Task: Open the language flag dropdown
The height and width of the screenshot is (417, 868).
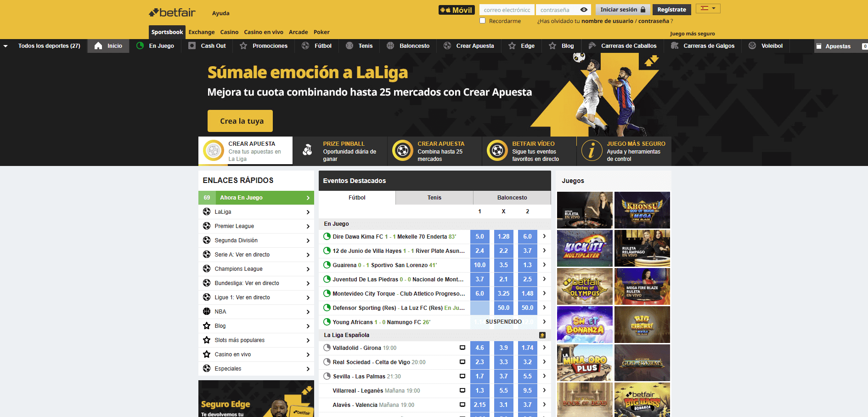Action: 708,8
